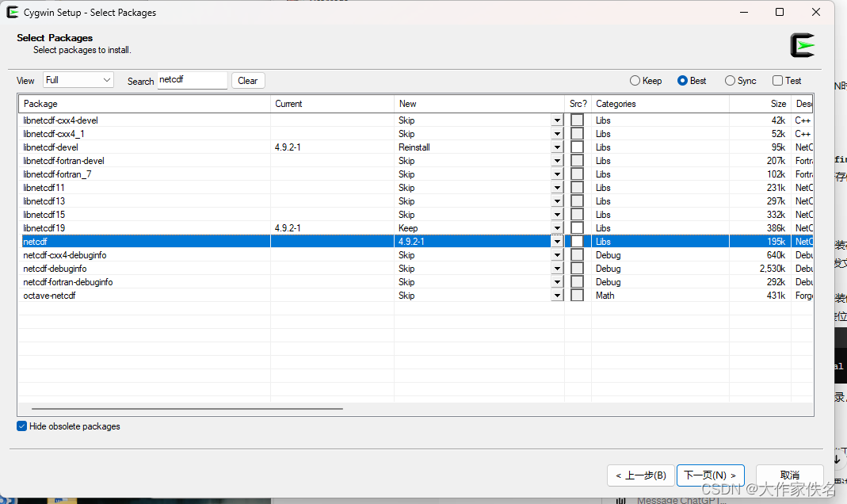Screen dimensions: 847x504
Task: Click the Math category of octave-netcdf
Action: pyautogui.click(x=605, y=296)
